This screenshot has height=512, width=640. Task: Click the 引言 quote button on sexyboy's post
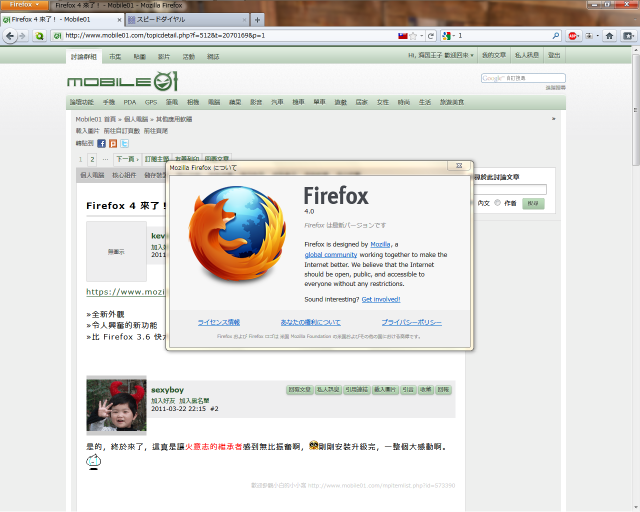pos(408,390)
